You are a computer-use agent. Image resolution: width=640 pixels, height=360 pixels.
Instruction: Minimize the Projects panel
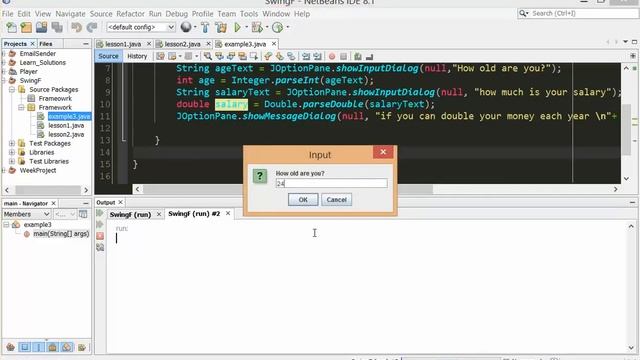point(86,44)
